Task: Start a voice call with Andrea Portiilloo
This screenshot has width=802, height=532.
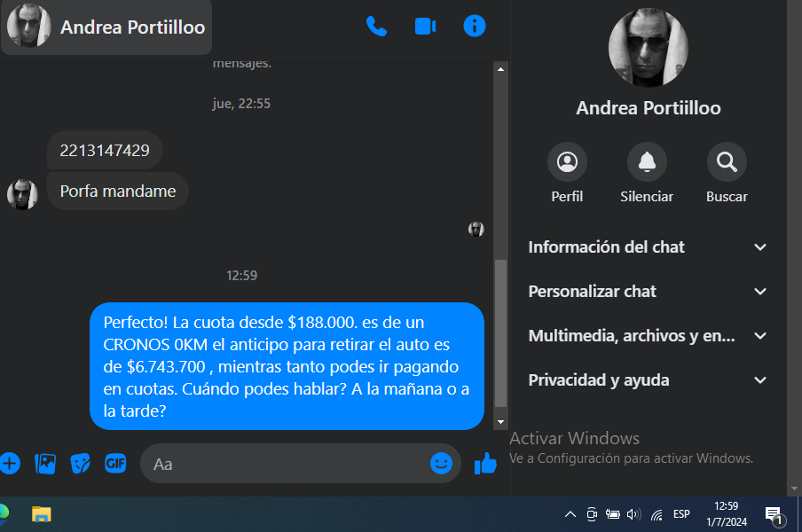Action: pyautogui.click(x=376, y=27)
